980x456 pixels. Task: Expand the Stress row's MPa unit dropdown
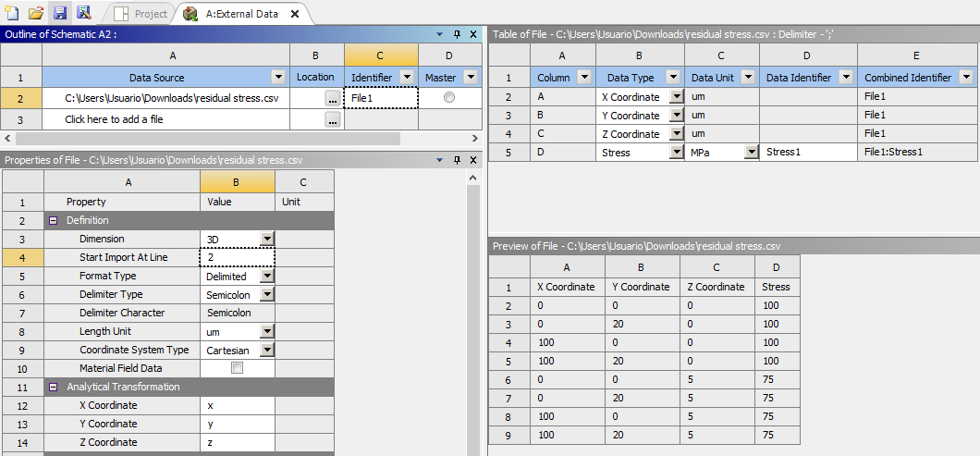pos(751,152)
